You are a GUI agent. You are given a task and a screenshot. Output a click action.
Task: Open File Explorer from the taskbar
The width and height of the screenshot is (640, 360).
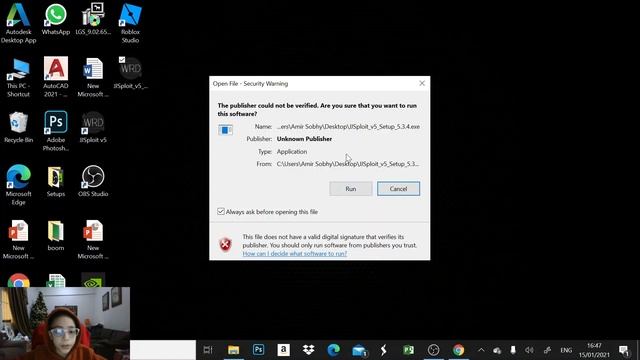point(233,350)
